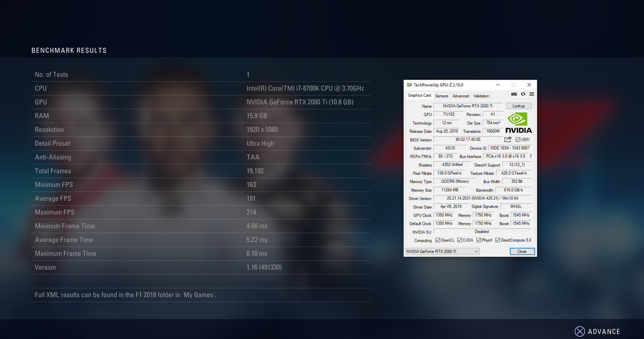Click the GPU value RTX 2080 Ti (10.8 GB)
644x339 pixels.
coord(300,102)
